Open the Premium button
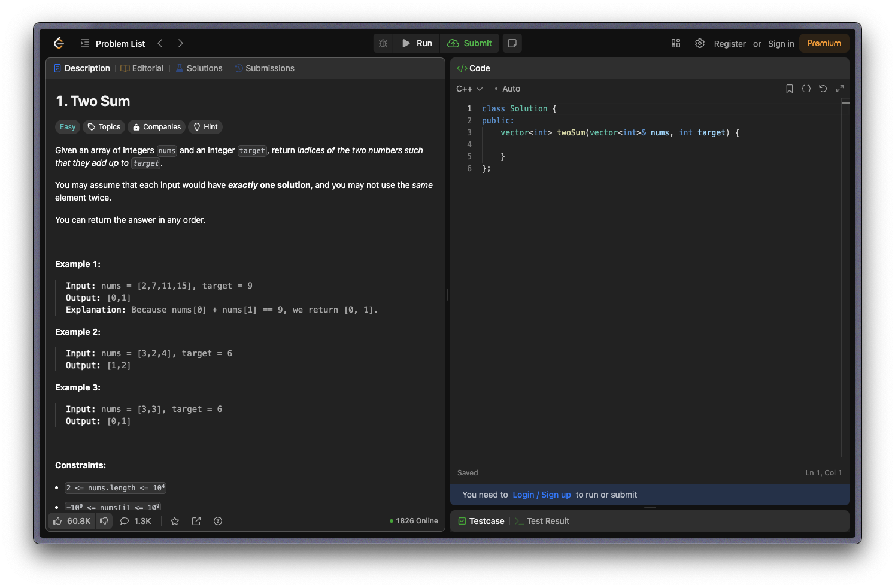 [824, 43]
